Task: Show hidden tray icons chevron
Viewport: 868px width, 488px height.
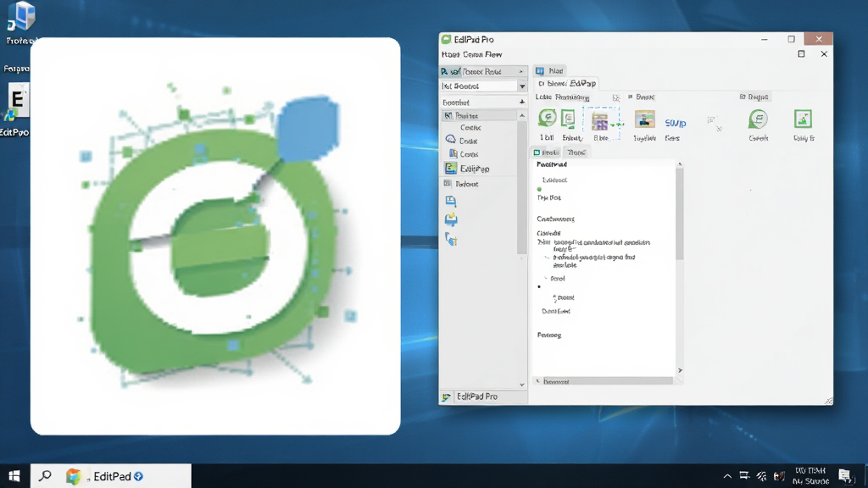Action: [727, 476]
